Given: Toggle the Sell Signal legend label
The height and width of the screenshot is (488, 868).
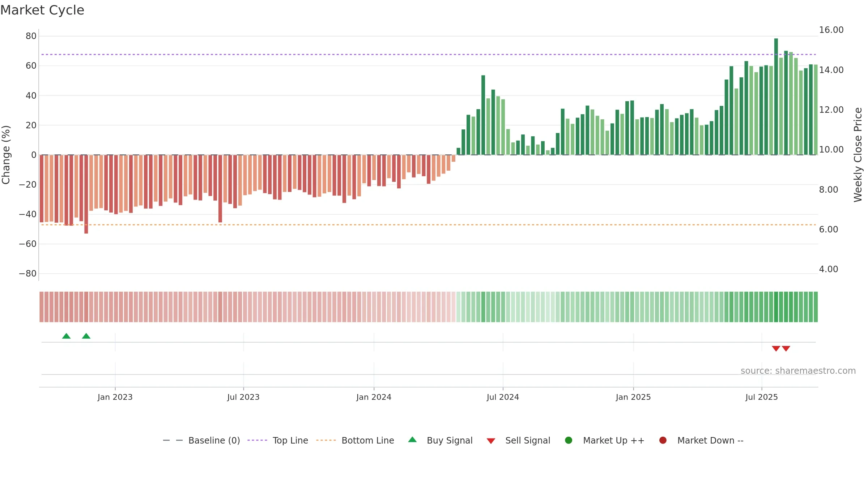Looking at the screenshot, I should (528, 440).
